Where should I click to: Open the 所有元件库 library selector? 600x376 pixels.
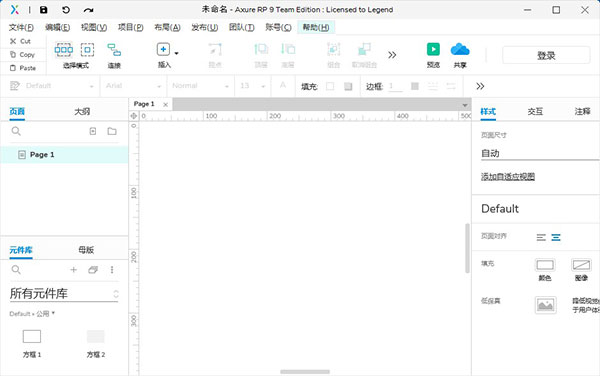coord(64,293)
